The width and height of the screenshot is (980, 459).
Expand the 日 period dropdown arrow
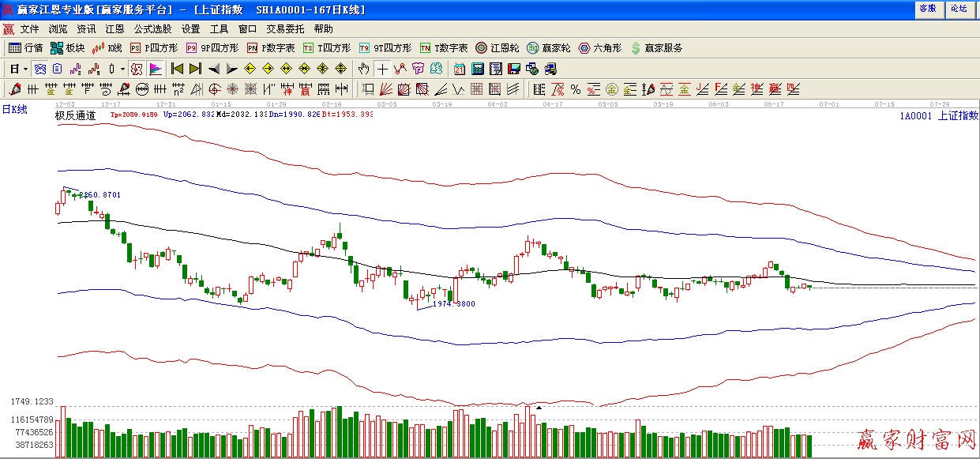click(x=25, y=69)
